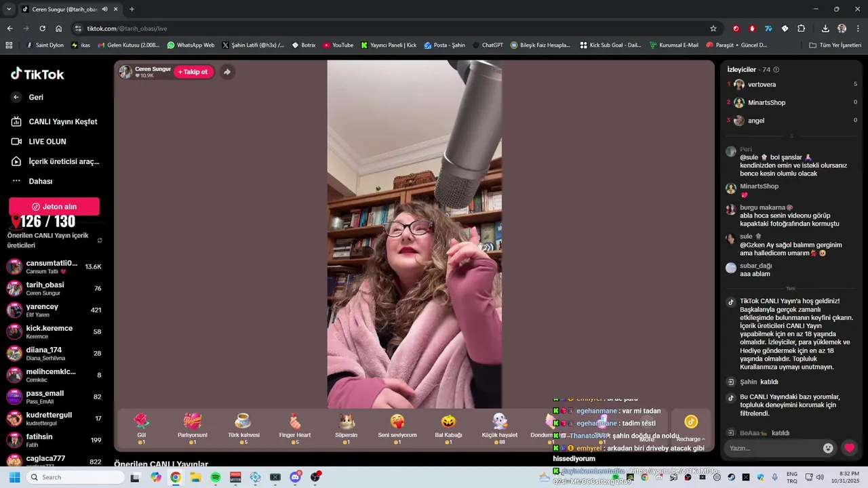
Task: Click the TikTok logo
Action: pos(37,74)
